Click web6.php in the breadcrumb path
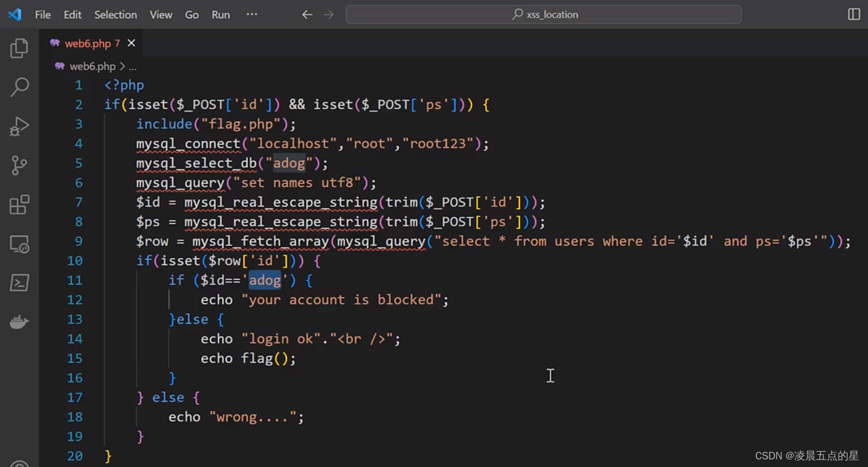This screenshot has width=868, height=467. click(92, 67)
